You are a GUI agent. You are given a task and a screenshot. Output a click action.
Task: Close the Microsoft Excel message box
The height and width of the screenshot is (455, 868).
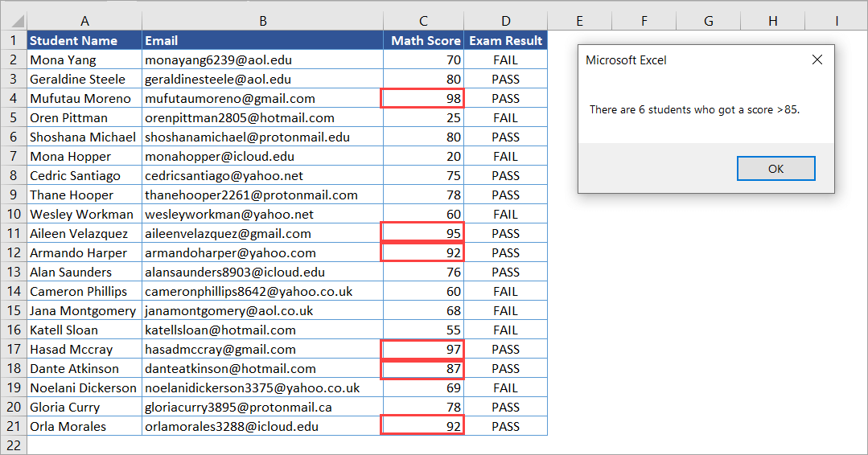click(x=817, y=59)
